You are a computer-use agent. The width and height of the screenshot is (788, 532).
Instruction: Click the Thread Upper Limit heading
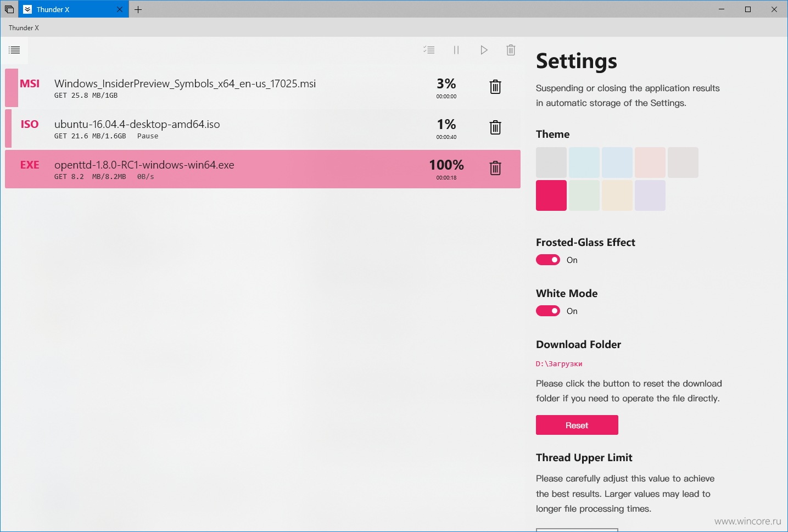pyautogui.click(x=584, y=457)
